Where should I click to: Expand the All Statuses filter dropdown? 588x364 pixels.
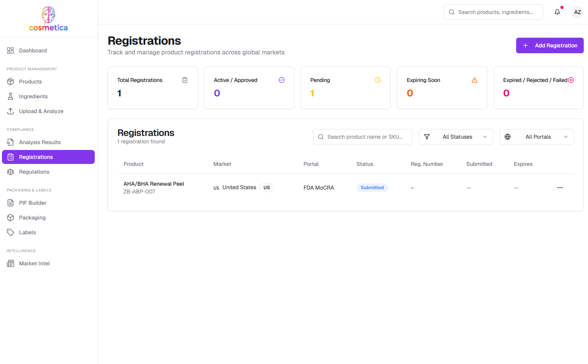point(456,137)
